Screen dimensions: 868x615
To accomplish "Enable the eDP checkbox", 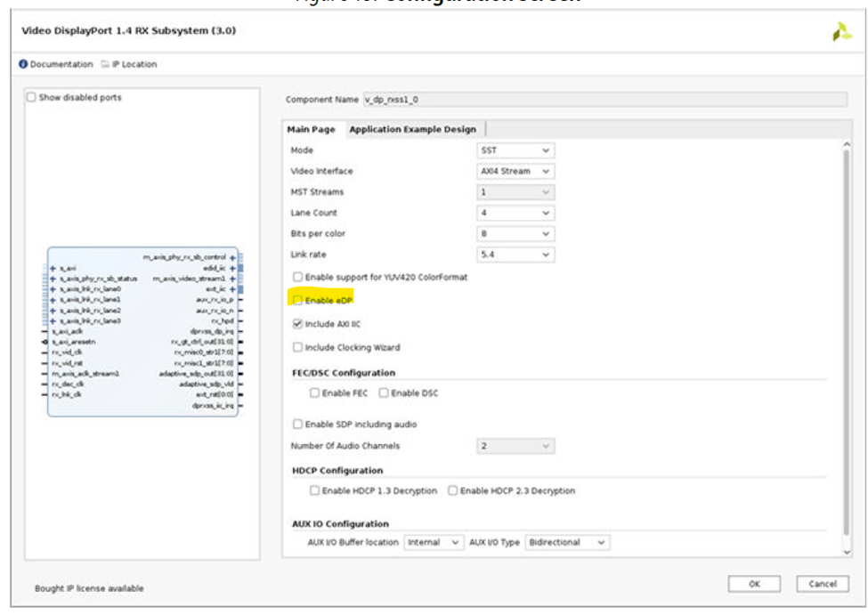I will point(298,301).
